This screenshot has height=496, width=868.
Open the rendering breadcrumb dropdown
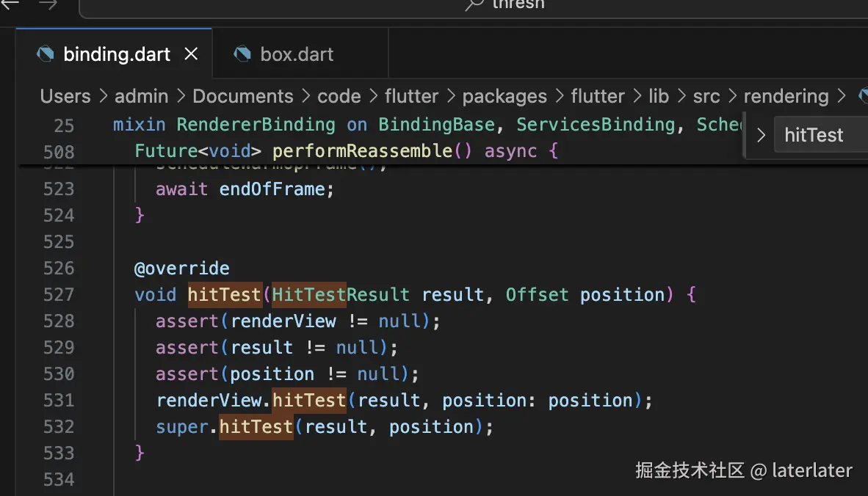[x=785, y=96]
